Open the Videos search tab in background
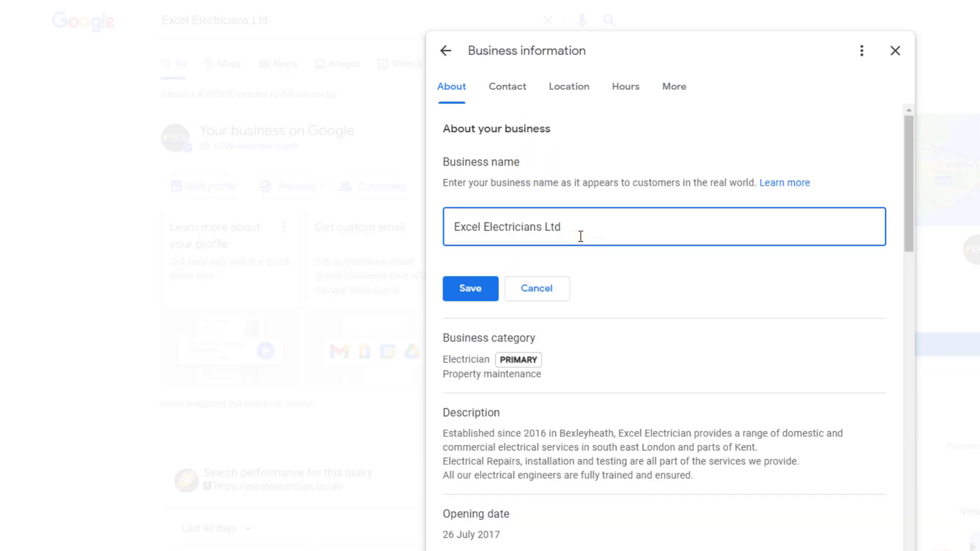The width and height of the screenshot is (980, 551). (400, 64)
